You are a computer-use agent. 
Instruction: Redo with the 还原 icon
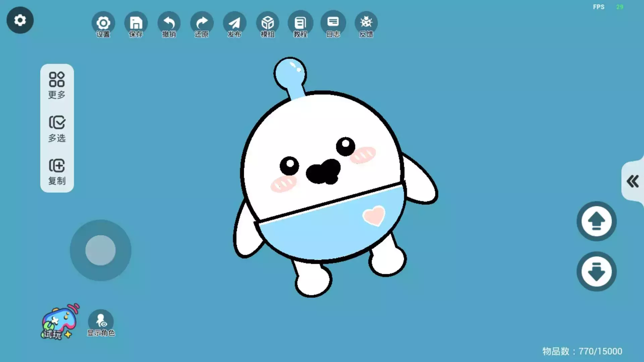click(x=202, y=23)
